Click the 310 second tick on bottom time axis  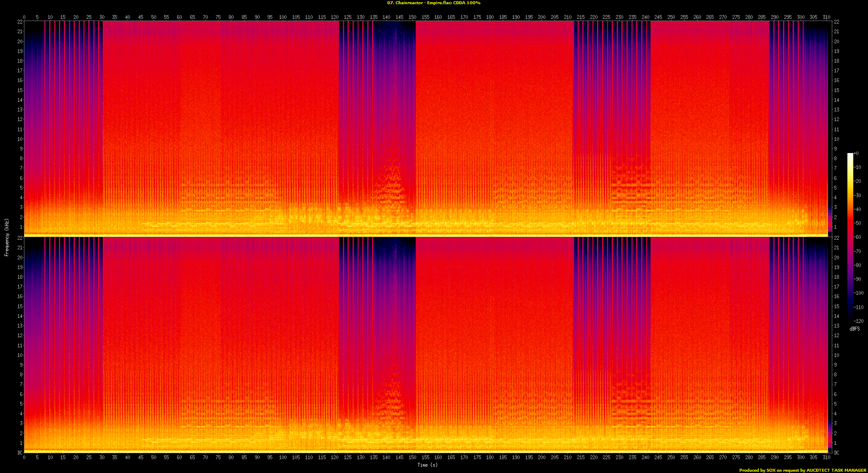coord(826,457)
